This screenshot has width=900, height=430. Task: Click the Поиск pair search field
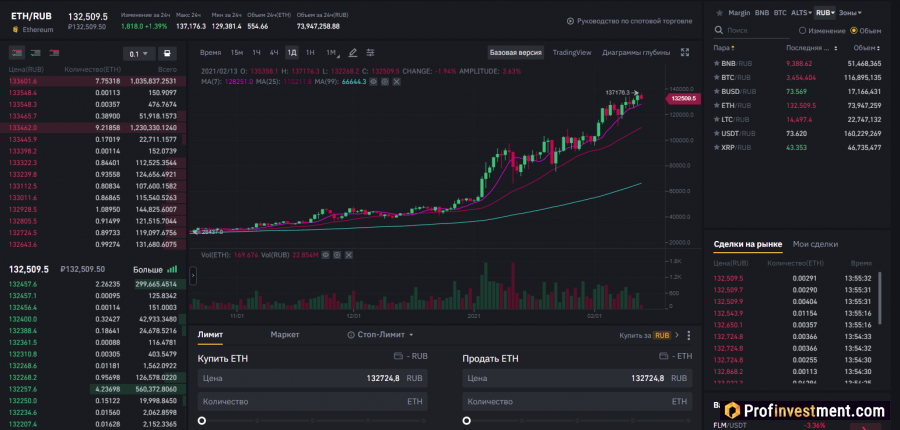pyautogui.click(x=751, y=30)
